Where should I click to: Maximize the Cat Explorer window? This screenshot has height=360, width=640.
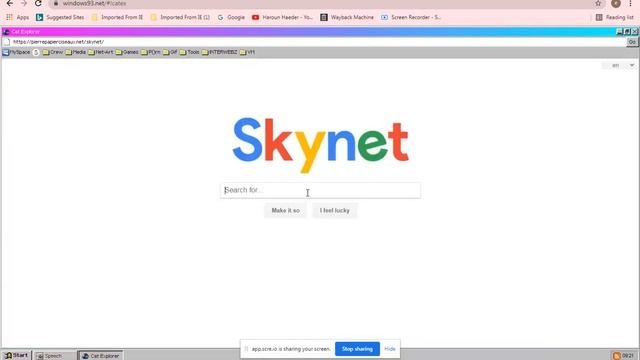(627, 31)
